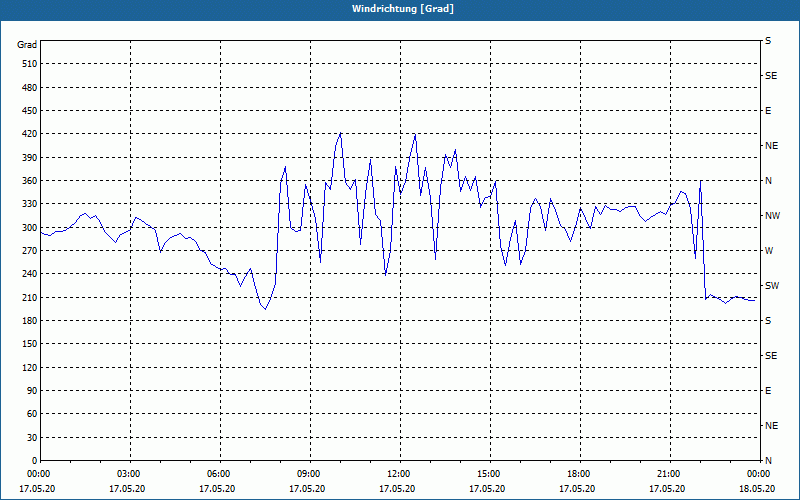Click the 90 degree tick label
The width and height of the screenshot is (800, 500).
click(32, 391)
